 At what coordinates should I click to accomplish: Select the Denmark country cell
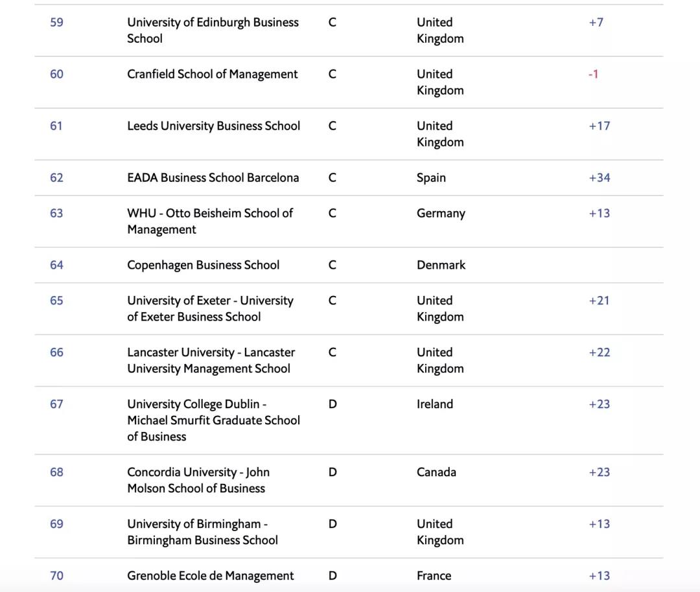click(441, 265)
